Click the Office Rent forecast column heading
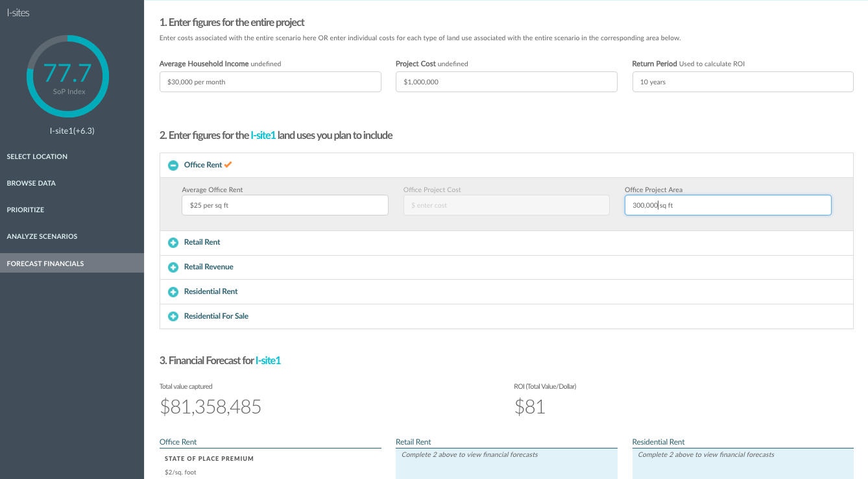 178,442
